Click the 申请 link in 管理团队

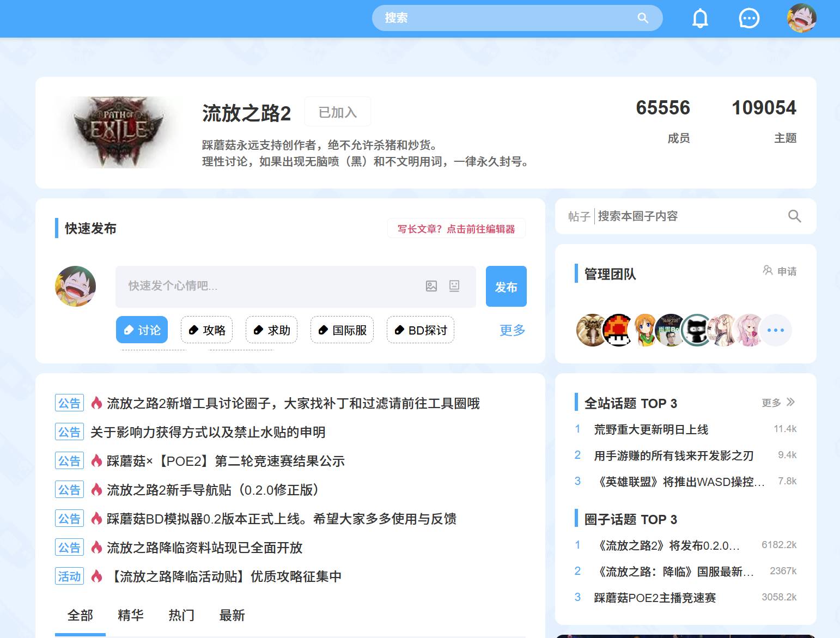click(787, 271)
